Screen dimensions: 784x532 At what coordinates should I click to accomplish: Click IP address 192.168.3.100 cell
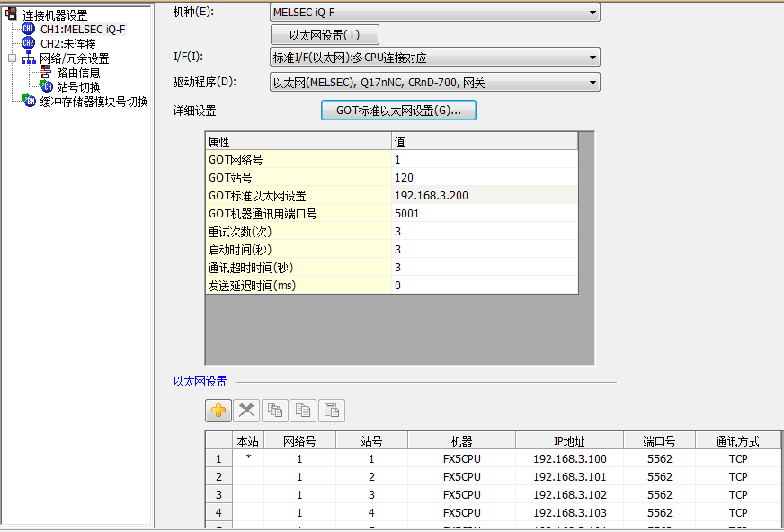pos(569,459)
